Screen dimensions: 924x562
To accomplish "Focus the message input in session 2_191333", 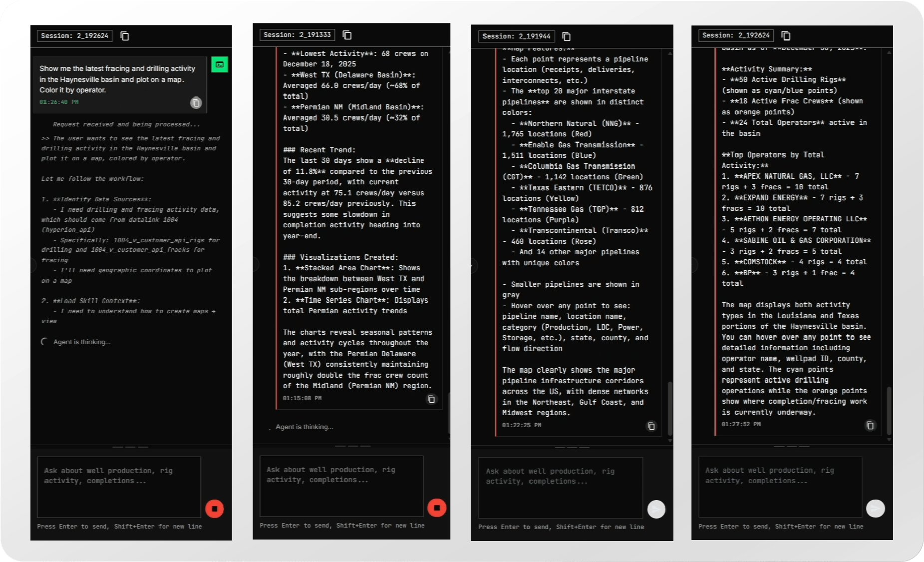I will [x=341, y=486].
